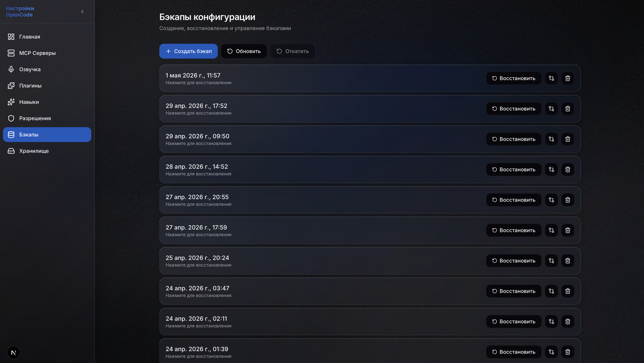
Task: Select the backup row dated 24 апр. 2026 г., 03:47
Action: click(370, 291)
